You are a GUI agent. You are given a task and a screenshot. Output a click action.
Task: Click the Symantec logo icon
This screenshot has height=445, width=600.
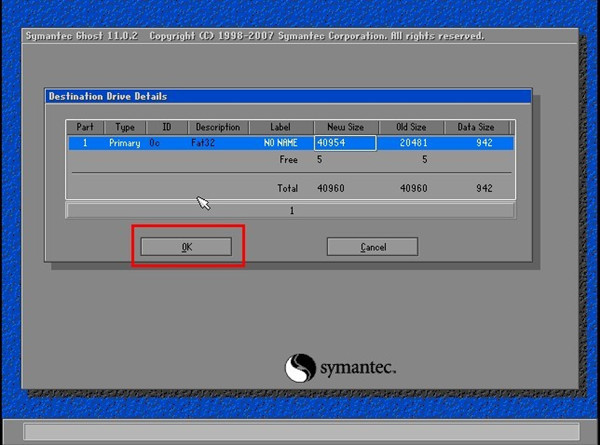[300, 368]
